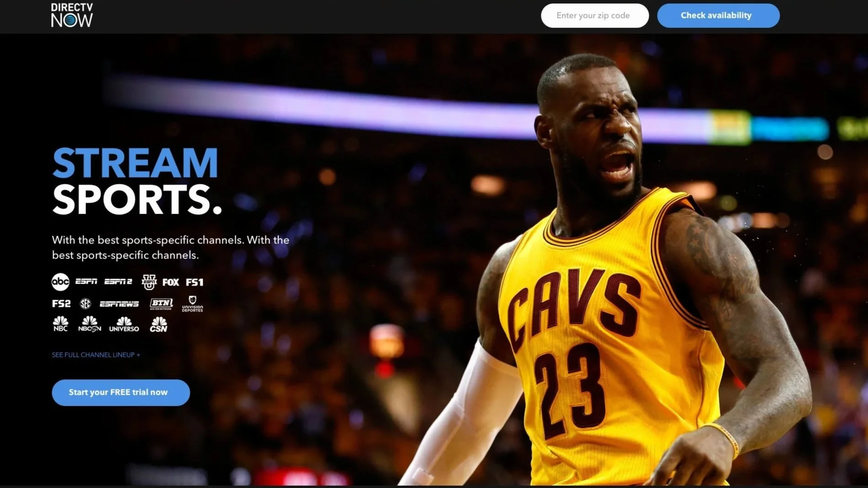
Task: Open the SEE FULL CHANNEL LINEUP link
Action: coord(96,355)
